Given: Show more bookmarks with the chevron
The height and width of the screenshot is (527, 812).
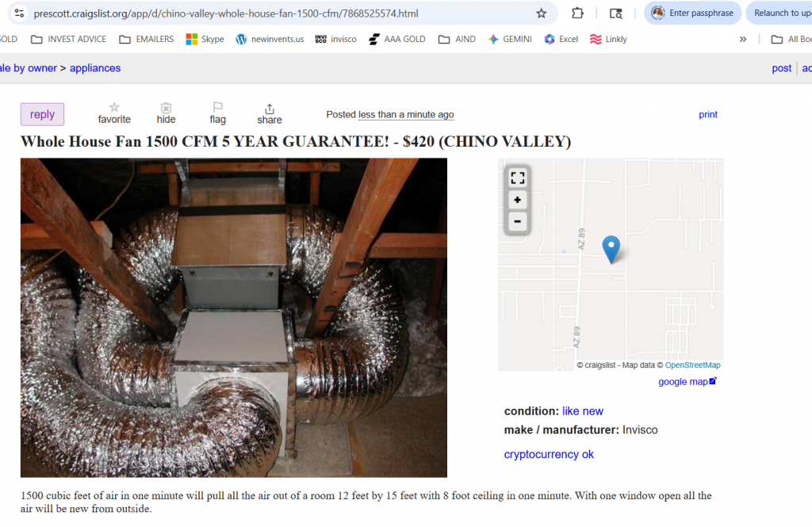Looking at the screenshot, I should coord(742,40).
